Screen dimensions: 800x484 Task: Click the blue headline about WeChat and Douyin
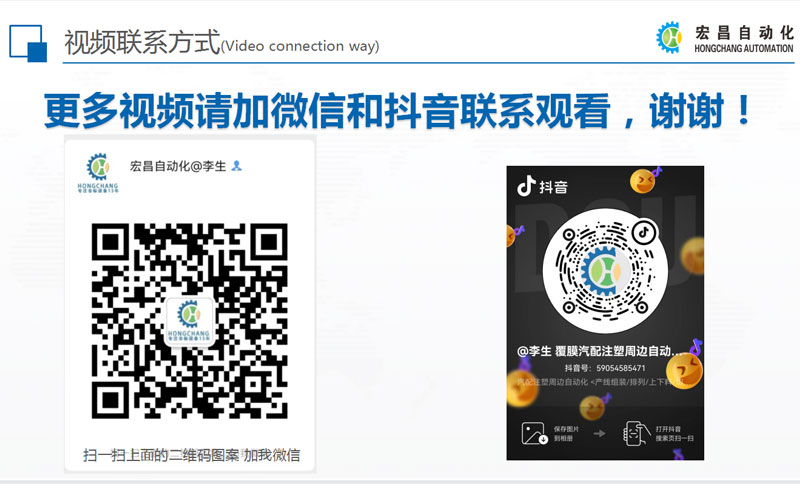398,111
